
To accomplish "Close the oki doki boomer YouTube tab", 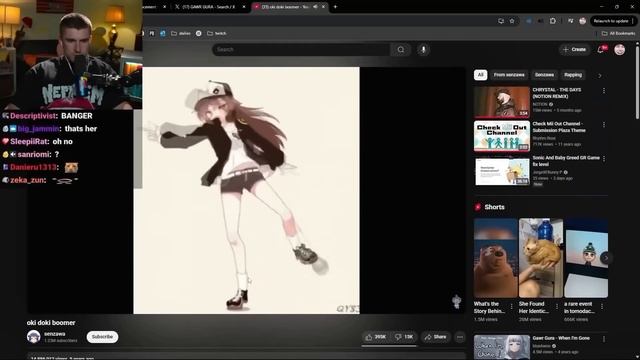I will tap(323, 7).
